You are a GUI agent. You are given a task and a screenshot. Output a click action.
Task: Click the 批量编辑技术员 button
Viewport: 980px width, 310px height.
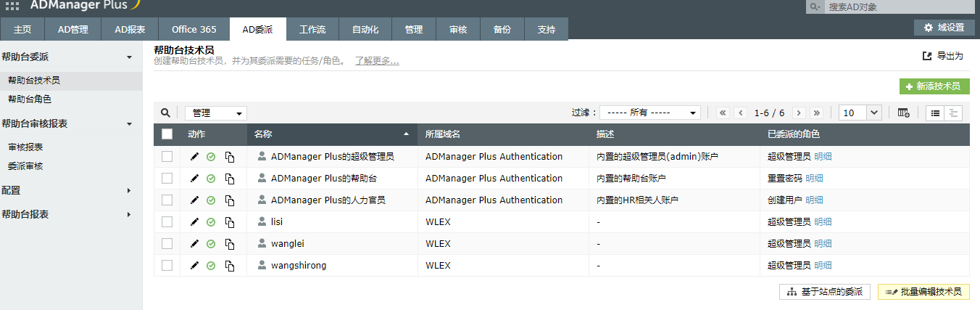coord(923,292)
